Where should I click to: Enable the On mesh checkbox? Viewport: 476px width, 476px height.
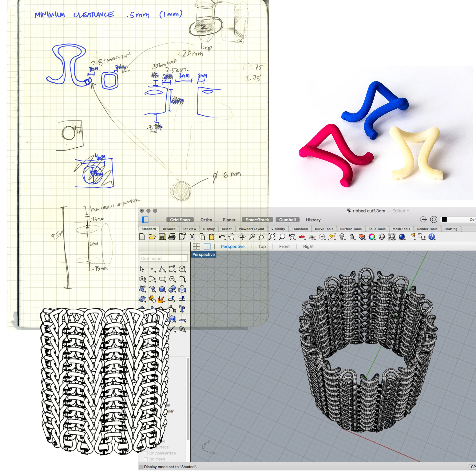click(x=146, y=459)
